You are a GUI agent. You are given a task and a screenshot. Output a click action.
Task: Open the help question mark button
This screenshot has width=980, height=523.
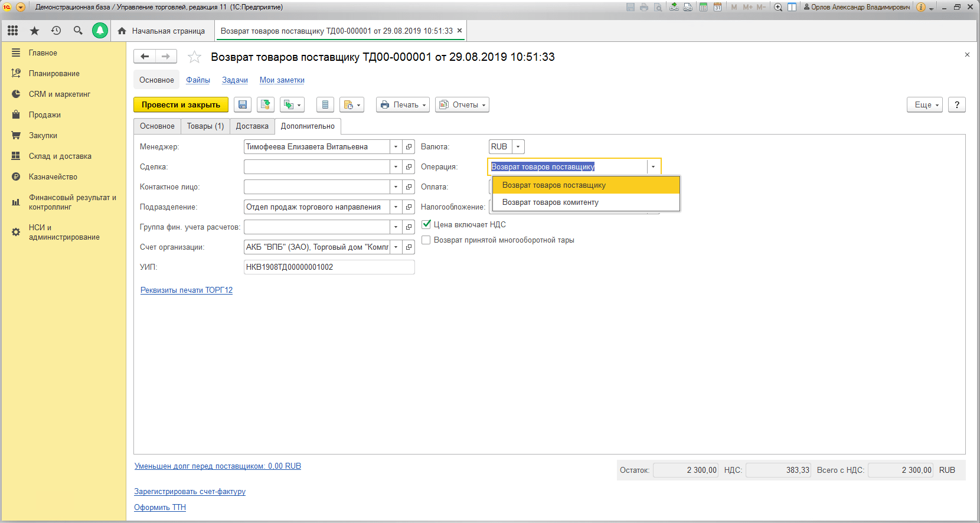pyautogui.click(x=957, y=105)
